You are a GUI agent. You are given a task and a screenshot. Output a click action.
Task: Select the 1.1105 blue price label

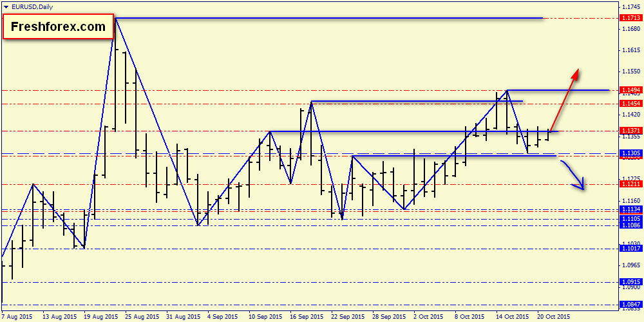pyautogui.click(x=630, y=220)
